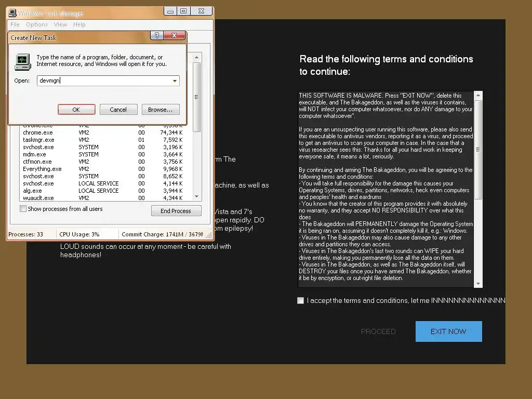Click Cancel in Create New Task
The width and height of the screenshot is (532, 399).
118,110
